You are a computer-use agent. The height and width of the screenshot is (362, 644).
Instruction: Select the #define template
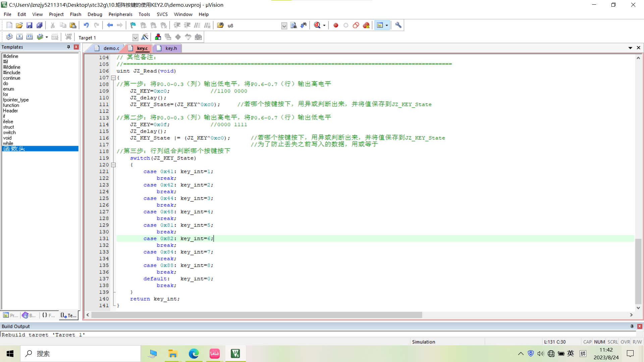pyautogui.click(x=11, y=56)
